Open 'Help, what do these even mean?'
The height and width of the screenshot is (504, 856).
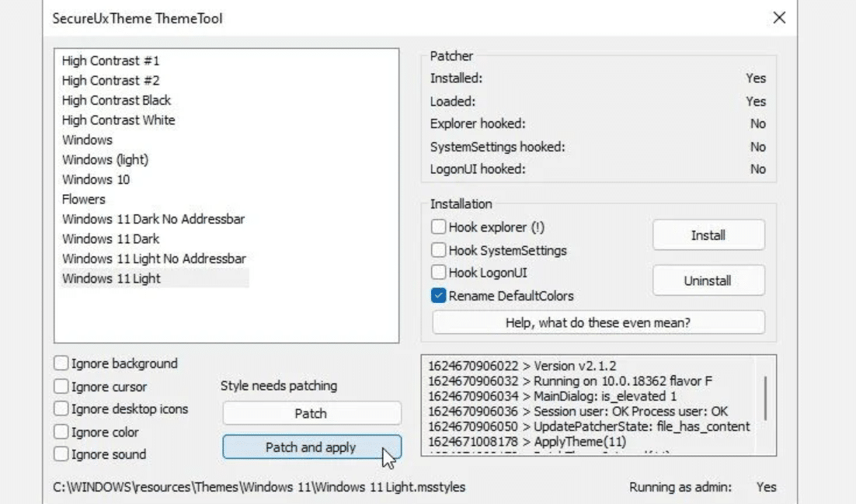(598, 322)
